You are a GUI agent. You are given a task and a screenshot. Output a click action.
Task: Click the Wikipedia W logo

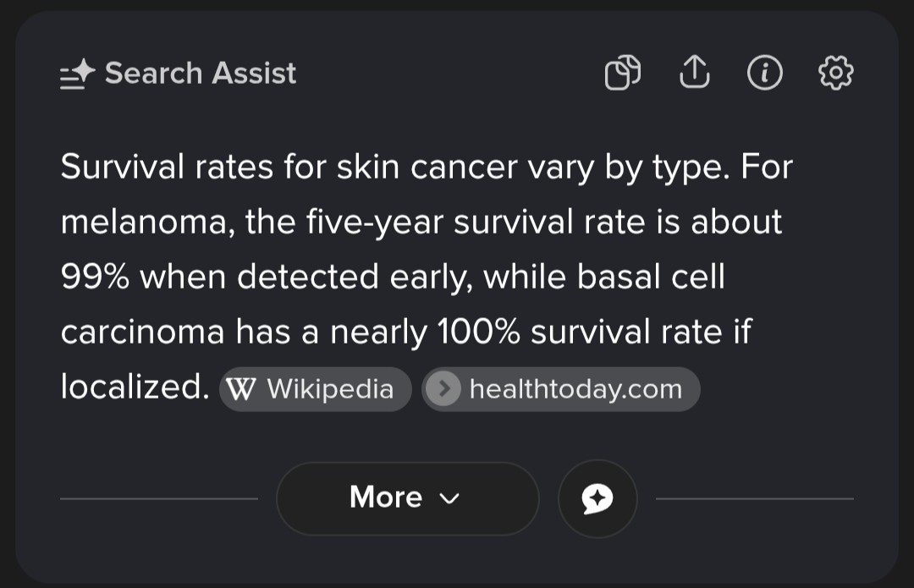[241, 389]
